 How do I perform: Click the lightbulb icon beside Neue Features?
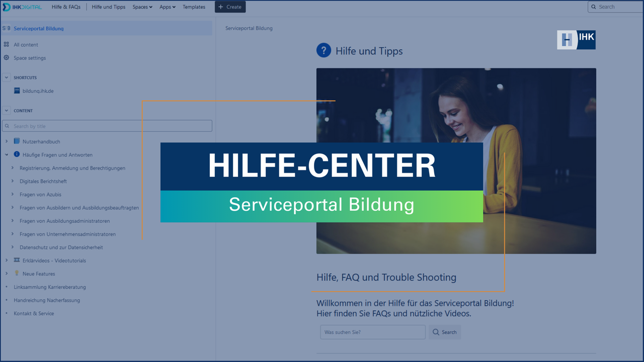(x=17, y=274)
